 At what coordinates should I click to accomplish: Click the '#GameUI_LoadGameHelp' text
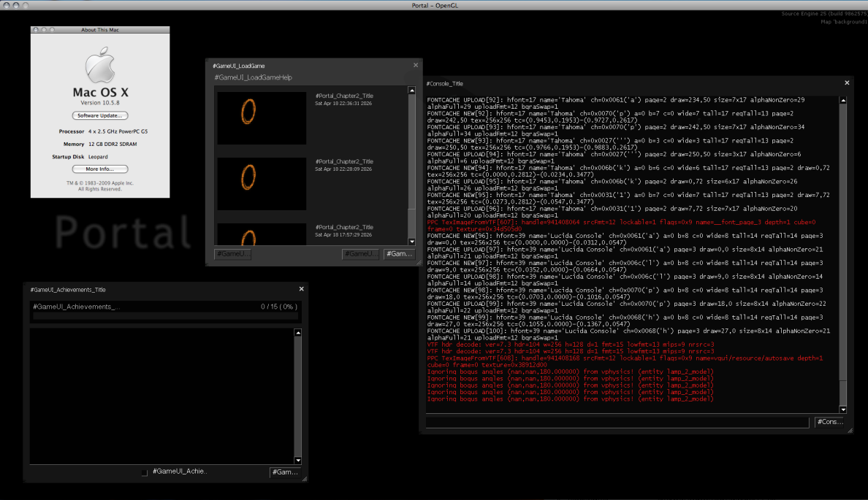click(x=253, y=77)
